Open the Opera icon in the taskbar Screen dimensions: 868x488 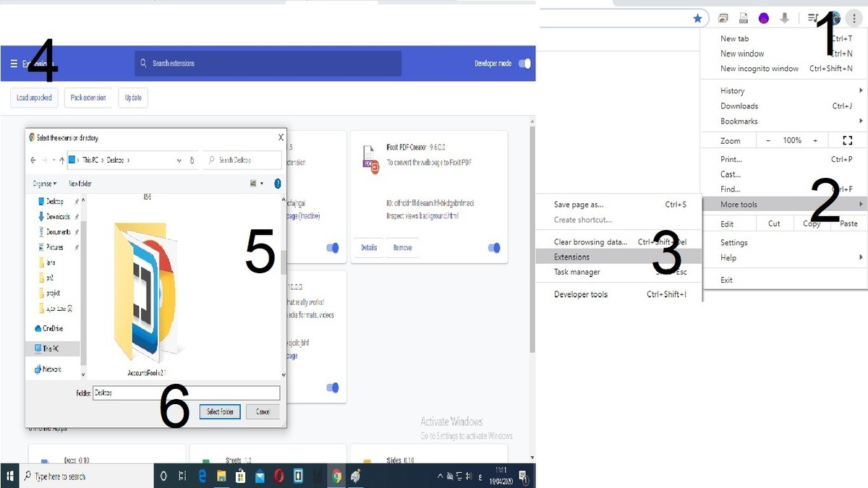pos(279,476)
